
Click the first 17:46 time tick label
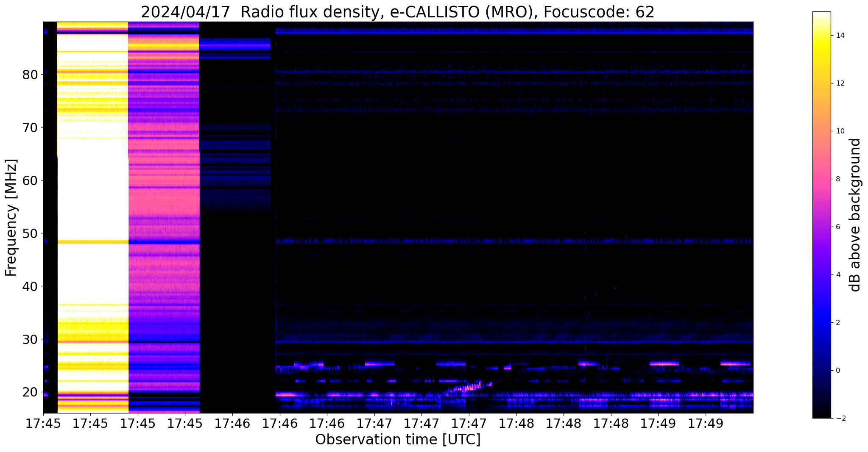click(232, 423)
